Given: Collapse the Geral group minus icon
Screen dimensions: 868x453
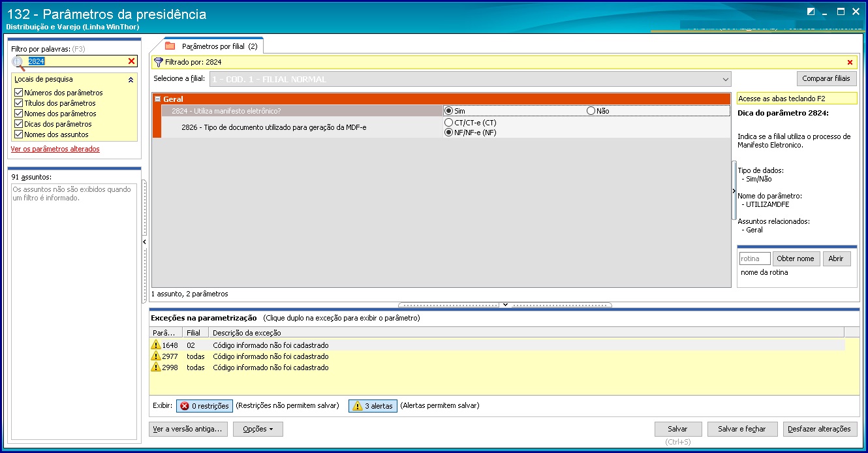Looking at the screenshot, I should click(157, 99).
